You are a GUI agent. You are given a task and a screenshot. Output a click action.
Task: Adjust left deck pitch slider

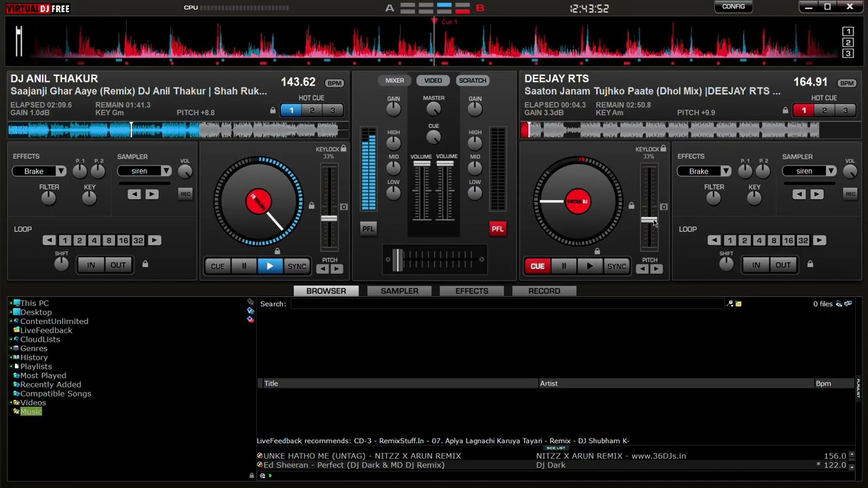coord(329,218)
